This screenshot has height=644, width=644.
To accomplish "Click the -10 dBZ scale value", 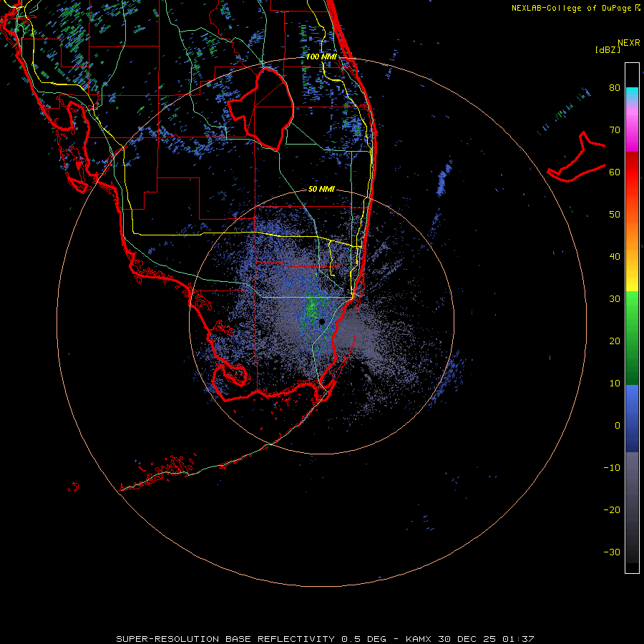I will coord(612,468).
